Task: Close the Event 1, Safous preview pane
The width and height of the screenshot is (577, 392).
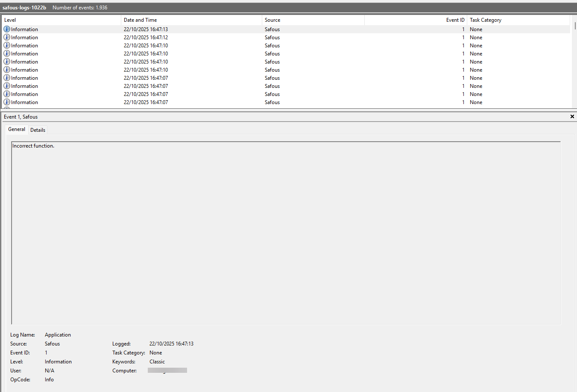Action: [572, 116]
